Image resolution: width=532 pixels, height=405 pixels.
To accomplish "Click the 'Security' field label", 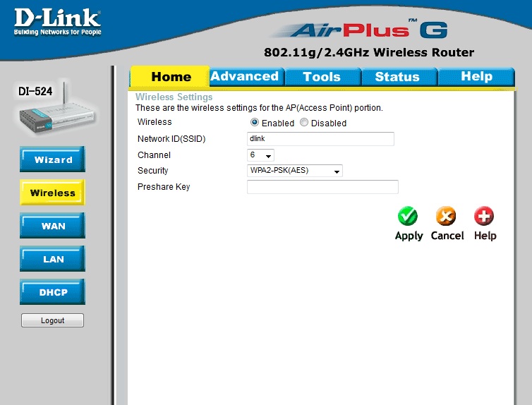I will click(152, 170).
